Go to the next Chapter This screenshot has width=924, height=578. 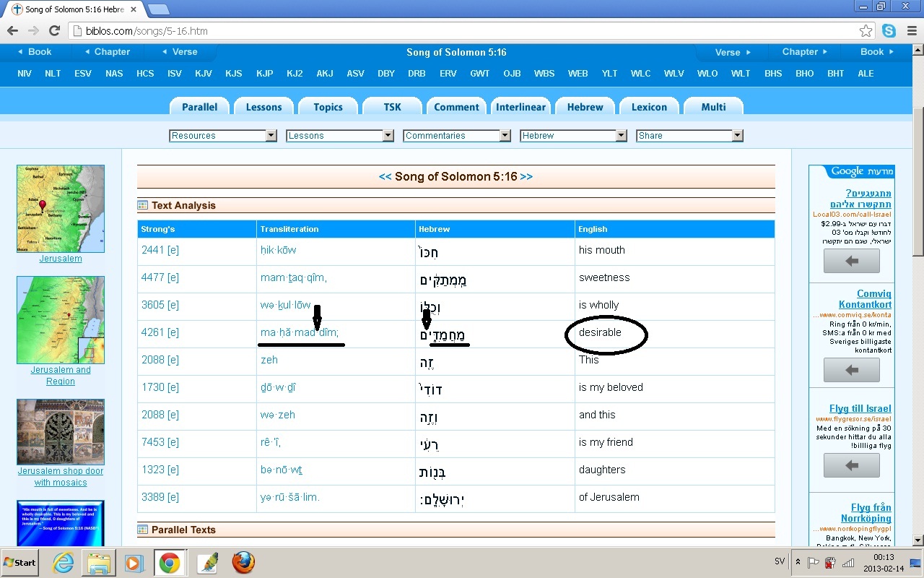pyautogui.click(x=805, y=52)
